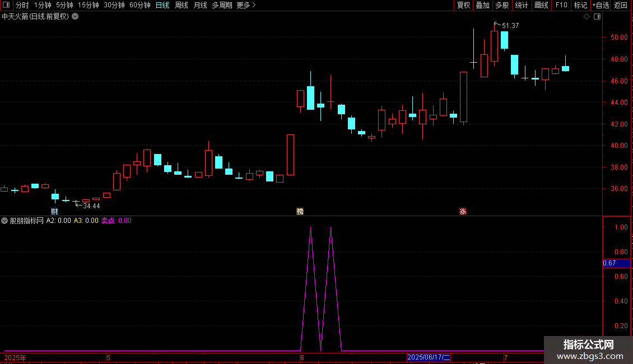Open the 画线 drawing tools
The height and width of the screenshot is (364, 633).
click(541, 5)
